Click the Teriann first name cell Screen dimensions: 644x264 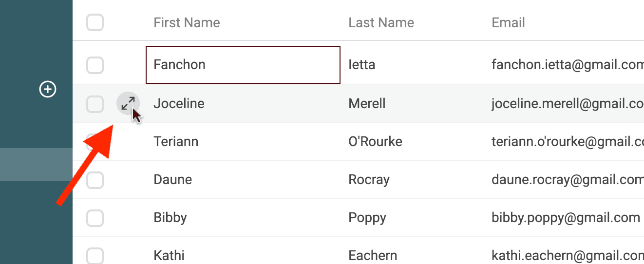tap(176, 142)
